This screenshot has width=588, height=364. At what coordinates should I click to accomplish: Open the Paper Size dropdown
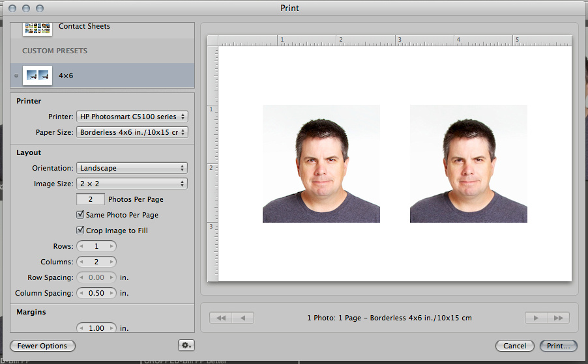132,132
